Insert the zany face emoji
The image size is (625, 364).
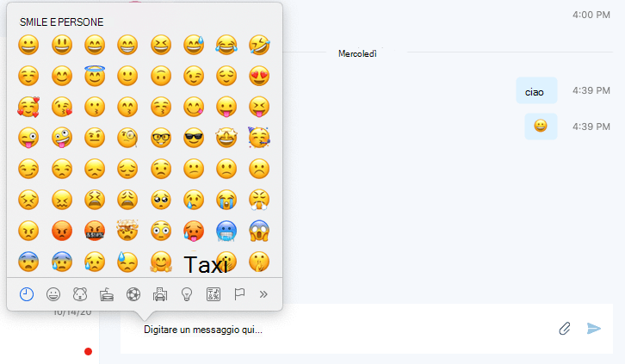(62, 138)
